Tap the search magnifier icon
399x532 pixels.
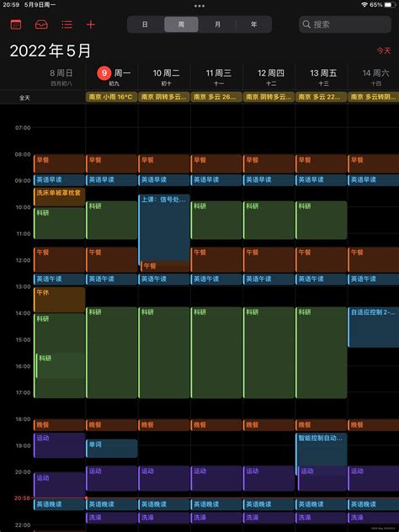pos(306,24)
